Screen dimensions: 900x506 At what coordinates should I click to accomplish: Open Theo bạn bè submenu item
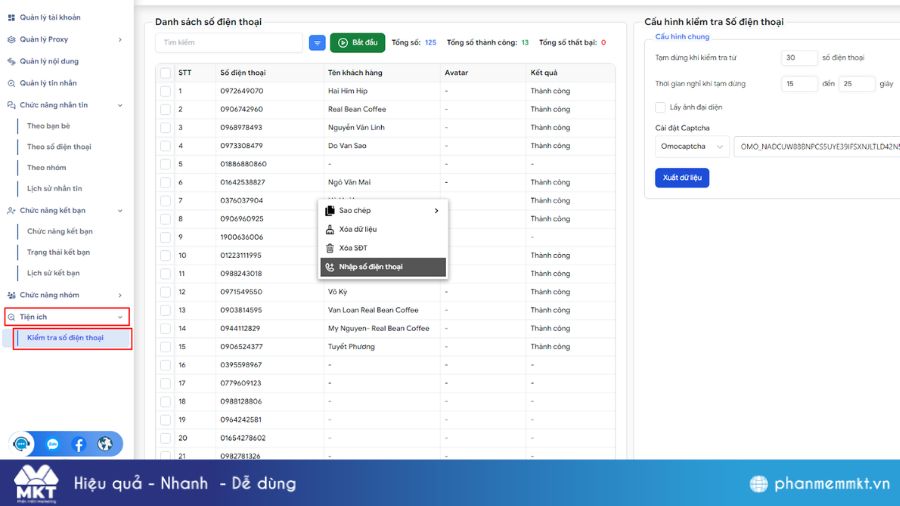(48, 126)
